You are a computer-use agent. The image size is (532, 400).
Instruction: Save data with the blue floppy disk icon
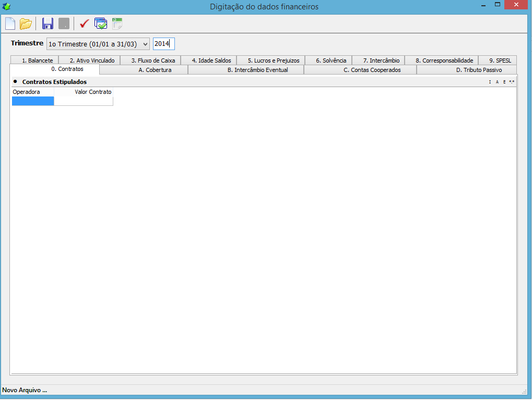(x=48, y=24)
